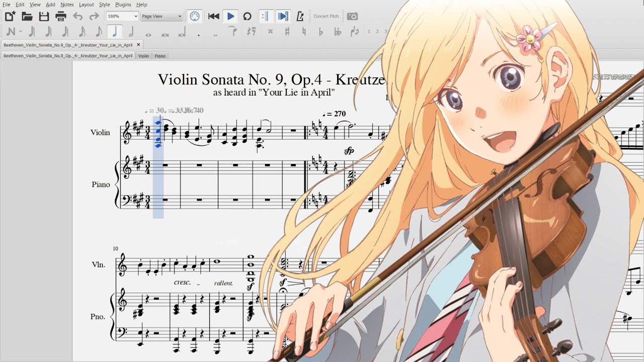Toggle note input mode N icon
The height and width of the screenshot is (362, 644).
click(10, 32)
